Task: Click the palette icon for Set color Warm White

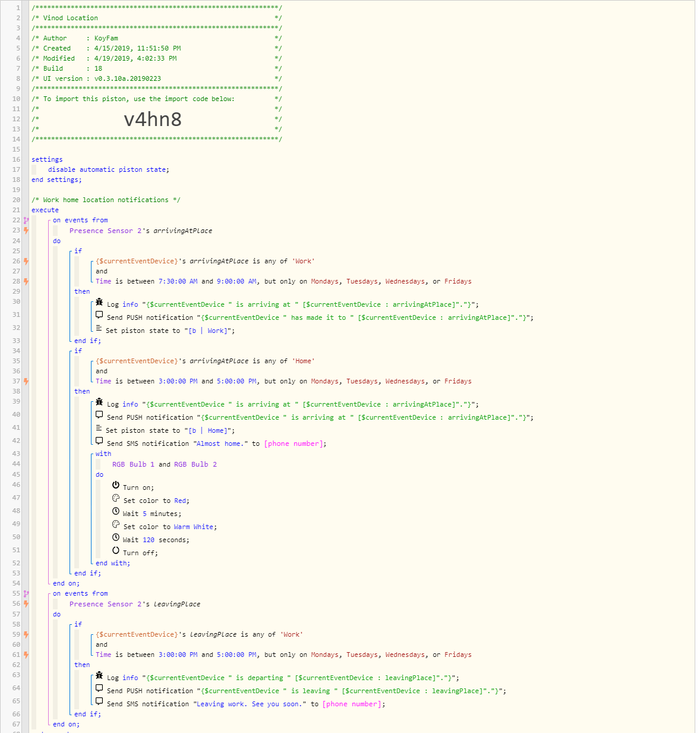Action: [116, 524]
